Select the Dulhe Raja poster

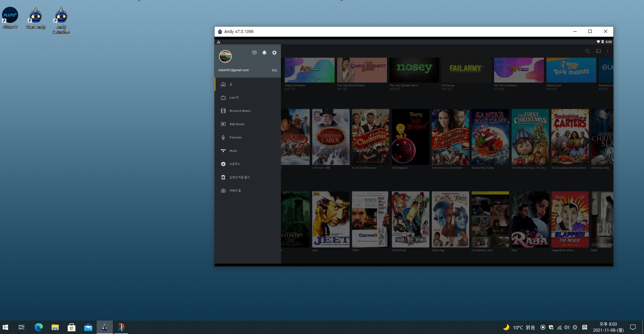[450, 219]
